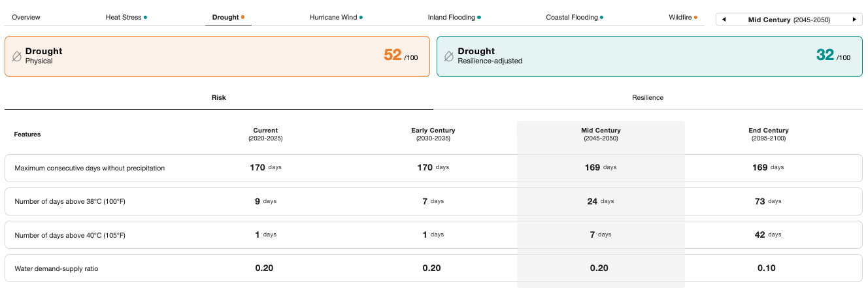Screen dimensions: 868x288
Task: Click the Early Century water demand-supply ratio
Action: (x=431, y=268)
